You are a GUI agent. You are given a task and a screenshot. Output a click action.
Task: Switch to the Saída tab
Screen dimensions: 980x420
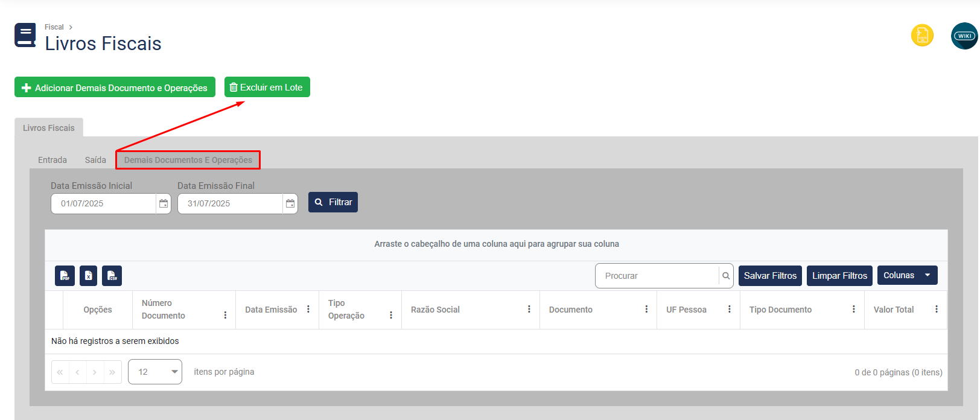[x=95, y=160]
